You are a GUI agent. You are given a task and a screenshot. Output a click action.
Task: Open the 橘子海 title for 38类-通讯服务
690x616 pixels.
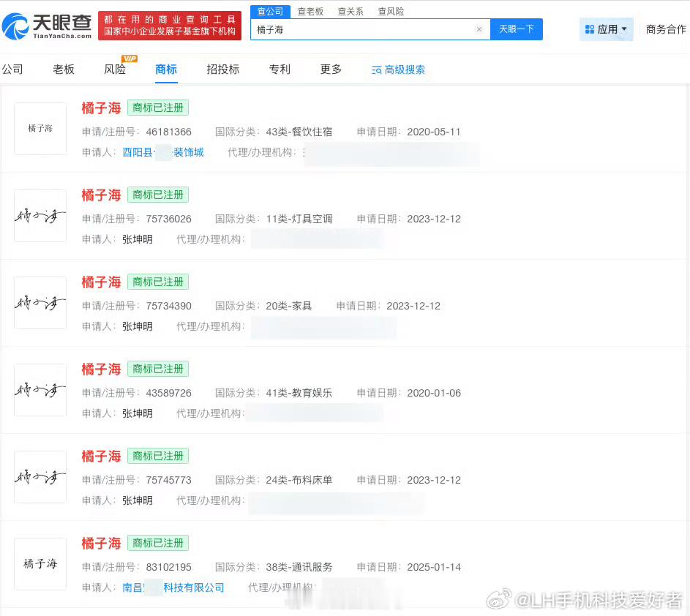(101, 544)
